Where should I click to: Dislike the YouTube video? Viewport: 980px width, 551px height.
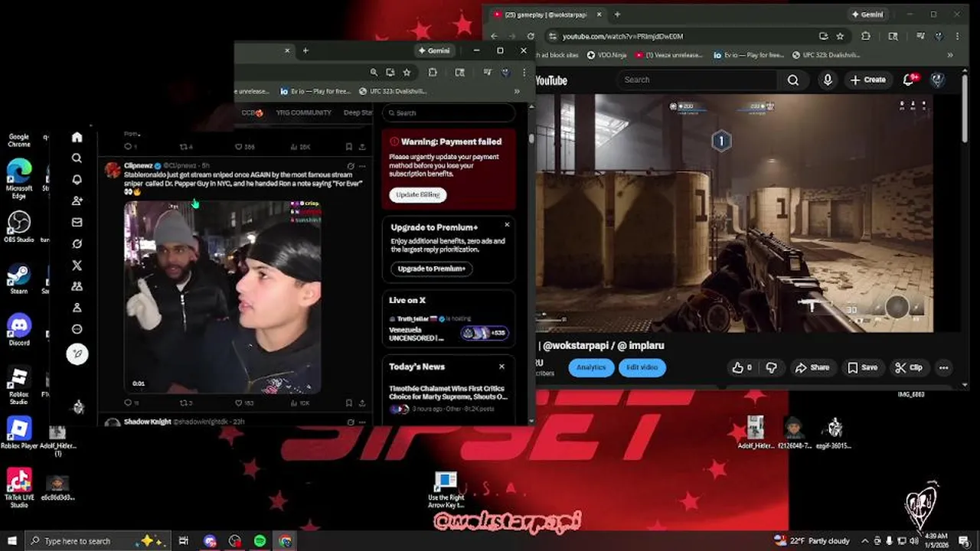point(771,367)
